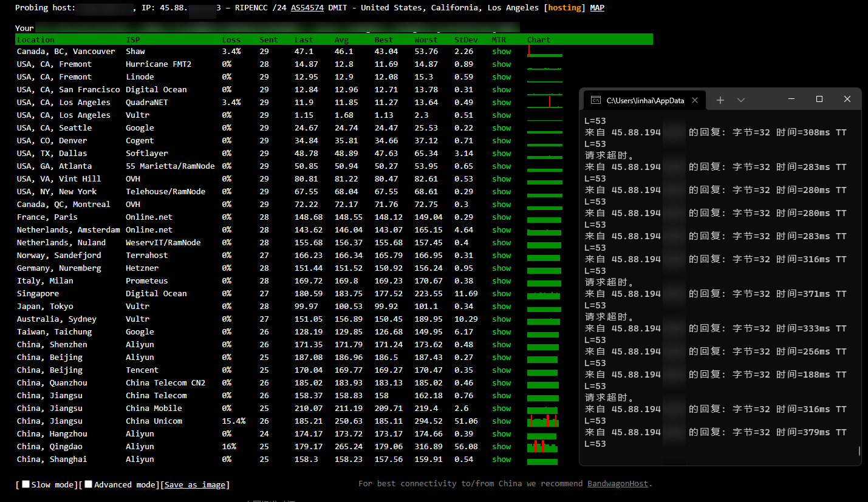Screen dimensions: 868x502
Task: Show MTR for Italy Milan Prometeus
Action: (502, 281)
